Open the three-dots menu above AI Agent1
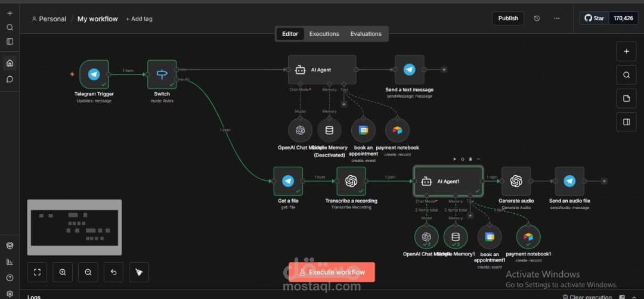The height and width of the screenshot is (299, 644). pos(478,159)
